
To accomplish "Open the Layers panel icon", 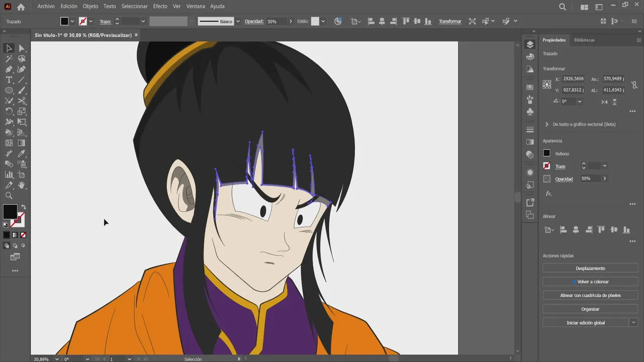I will point(530,45).
